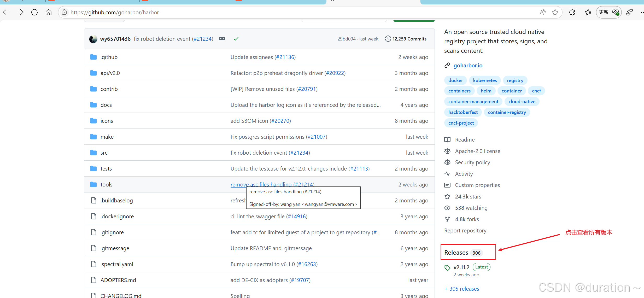Screen dimensions: 644x298
Task: View the 4.8k forks list
Action: 462,219
